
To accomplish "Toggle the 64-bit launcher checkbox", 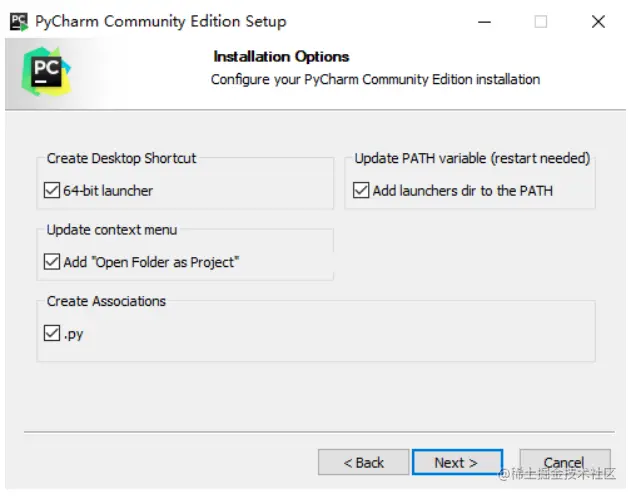I will (x=52, y=190).
